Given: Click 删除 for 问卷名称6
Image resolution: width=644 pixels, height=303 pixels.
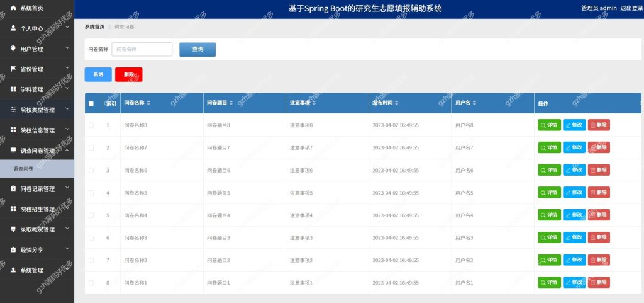Looking at the screenshot, I should point(599,170).
